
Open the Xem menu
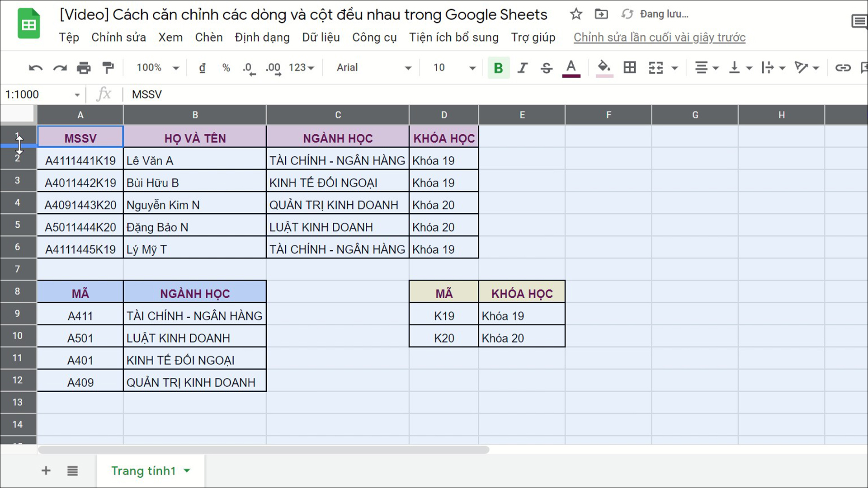tap(170, 38)
